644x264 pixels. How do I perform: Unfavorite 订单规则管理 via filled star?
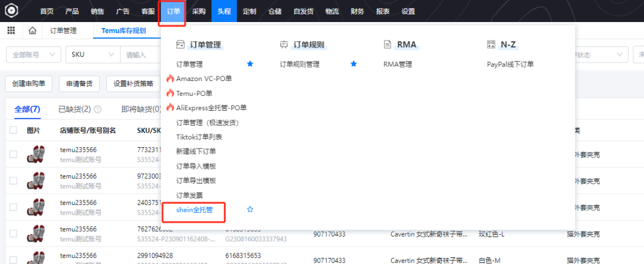point(354,64)
